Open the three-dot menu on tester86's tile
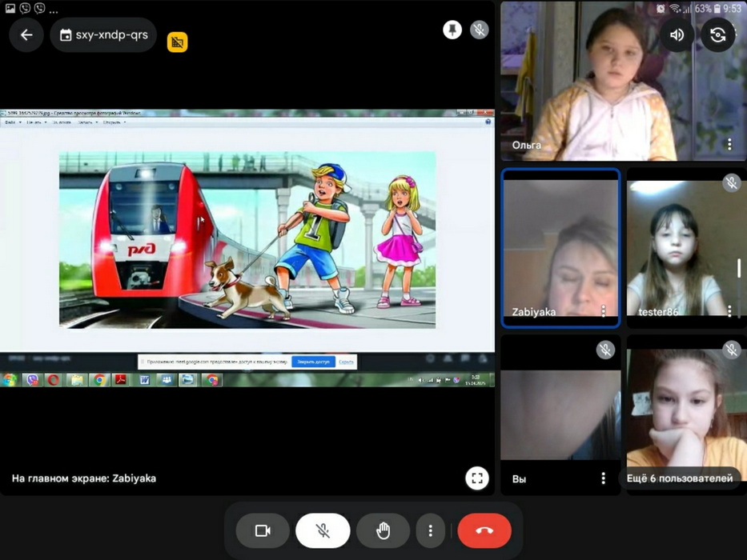The width and height of the screenshot is (747, 560). coord(729,311)
